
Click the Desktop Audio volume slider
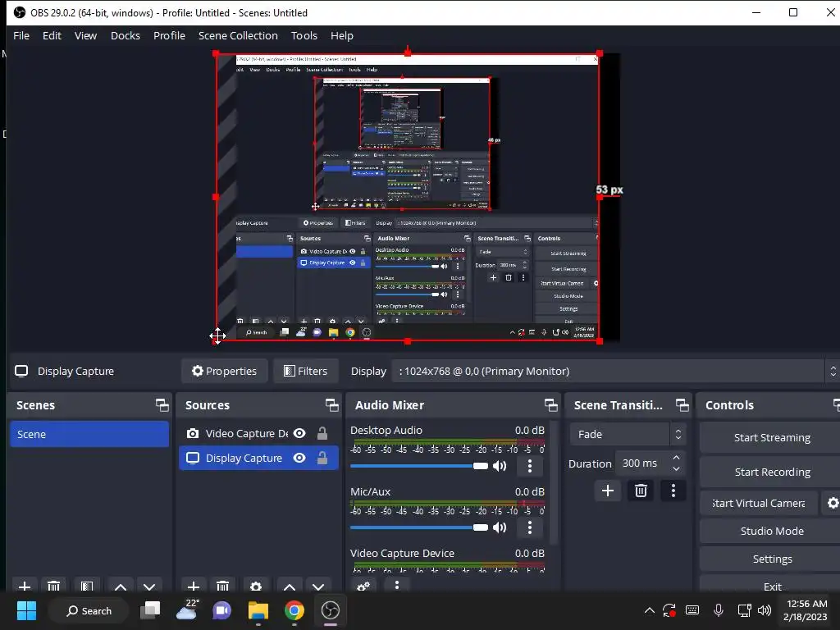point(419,466)
